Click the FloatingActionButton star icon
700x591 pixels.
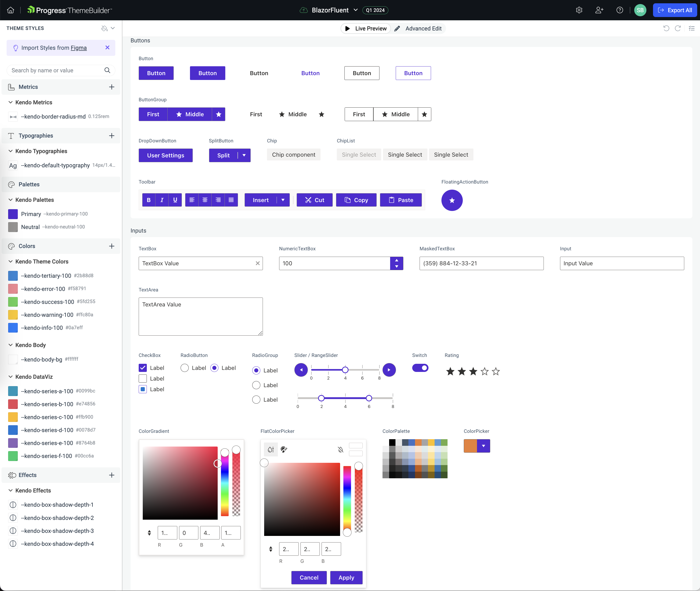(452, 200)
